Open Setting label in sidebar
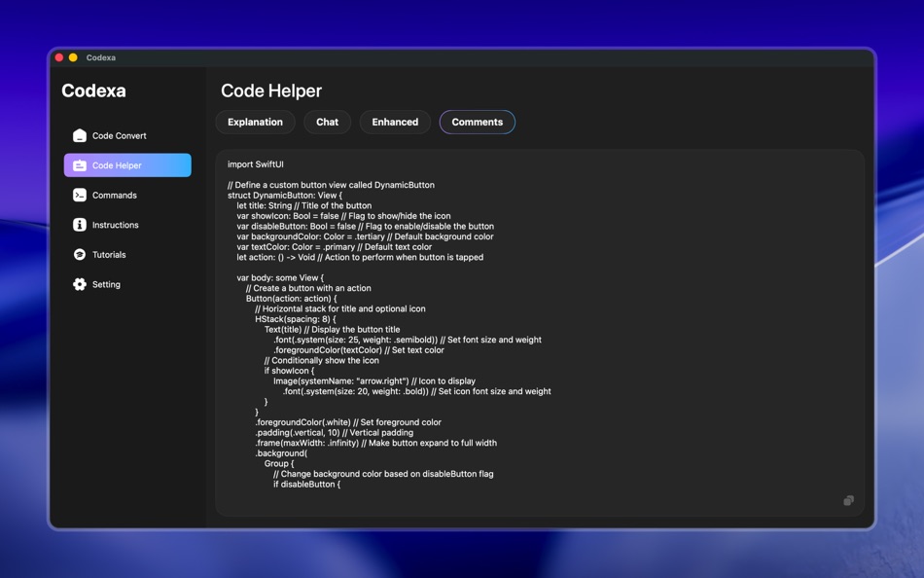 pyautogui.click(x=106, y=284)
